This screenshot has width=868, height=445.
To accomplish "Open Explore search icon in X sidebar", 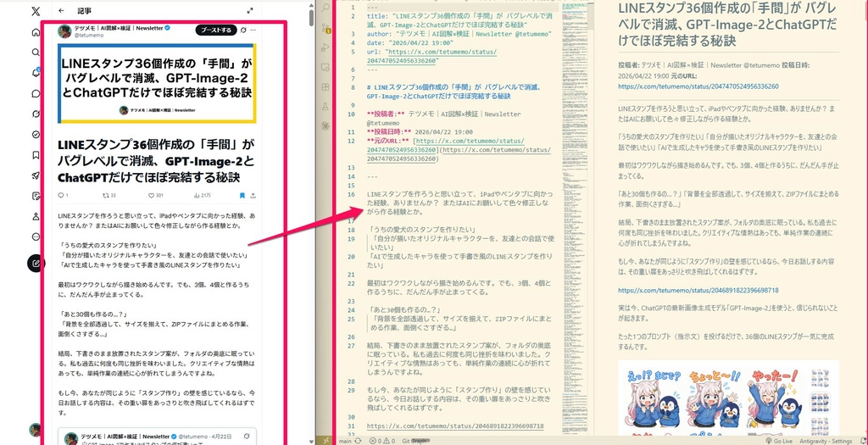I will pyautogui.click(x=36, y=53).
